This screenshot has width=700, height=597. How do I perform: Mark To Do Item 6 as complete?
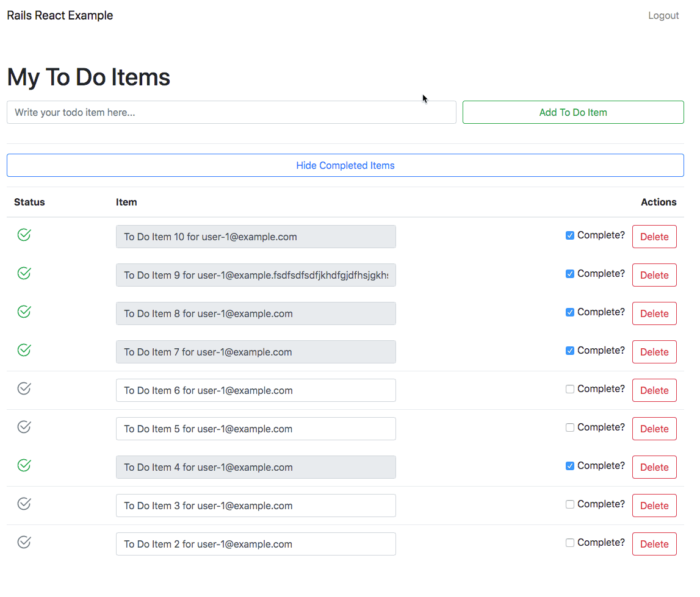tap(570, 389)
